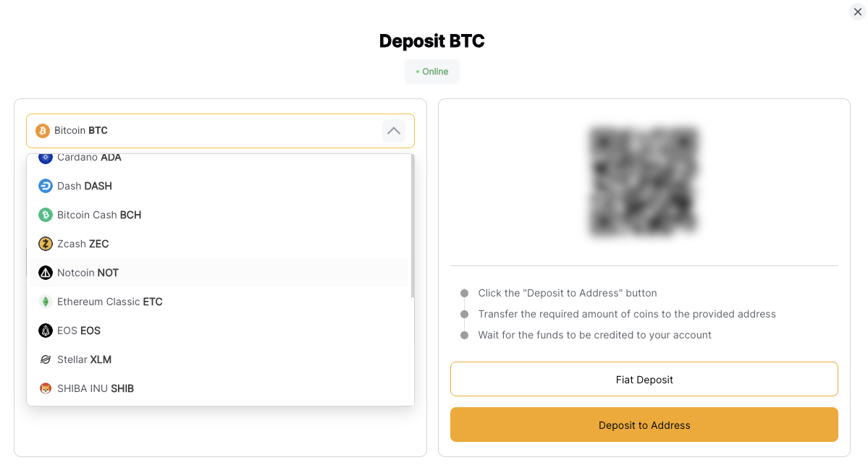Collapse the coin list with chevron arrow
Image resolution: width=868 pixels, height=473 pixels.
pos(394,131)
